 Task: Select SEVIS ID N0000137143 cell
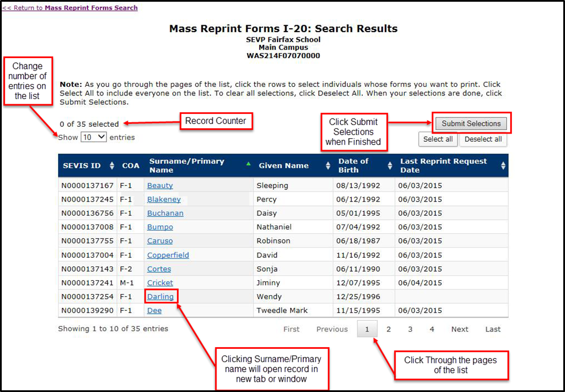(88, 269)
